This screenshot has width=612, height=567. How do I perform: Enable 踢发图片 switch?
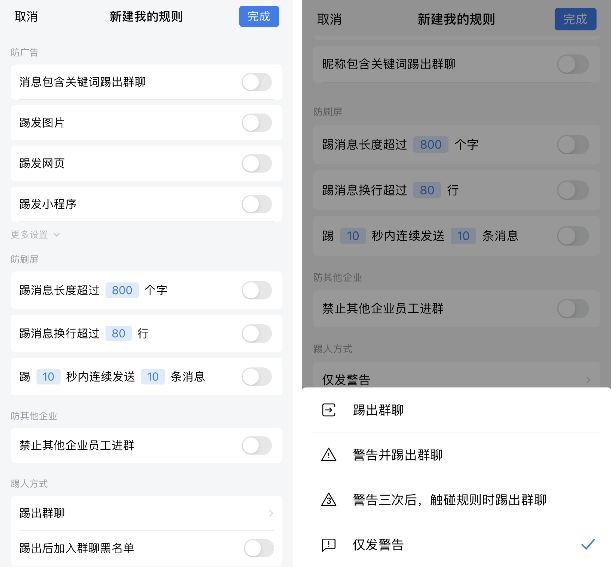pyautogui.click(x=256, y=123)
